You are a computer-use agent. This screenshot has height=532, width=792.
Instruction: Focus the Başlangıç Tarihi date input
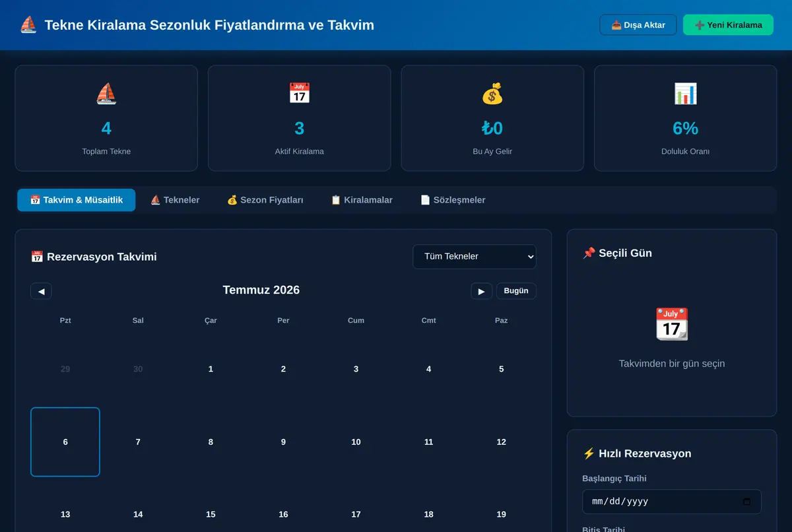pos(672,502)
